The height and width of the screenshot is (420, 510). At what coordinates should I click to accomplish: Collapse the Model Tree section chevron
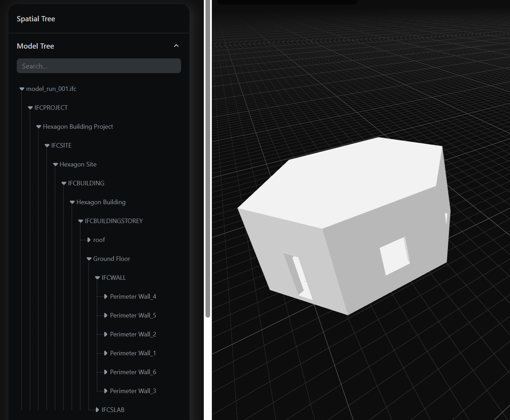[176, 46]
